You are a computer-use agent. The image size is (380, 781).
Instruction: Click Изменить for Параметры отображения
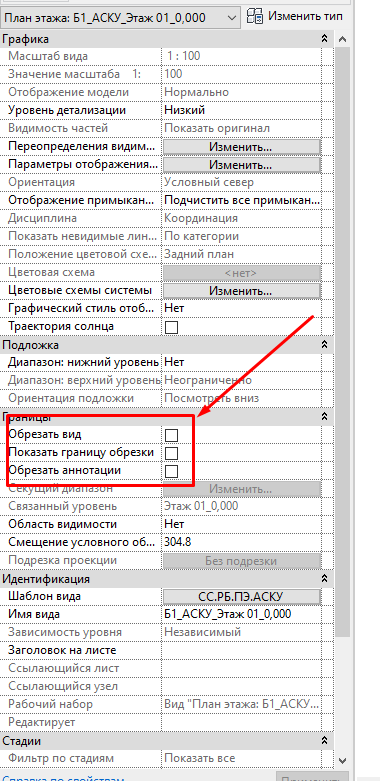(x=242, y=164)
